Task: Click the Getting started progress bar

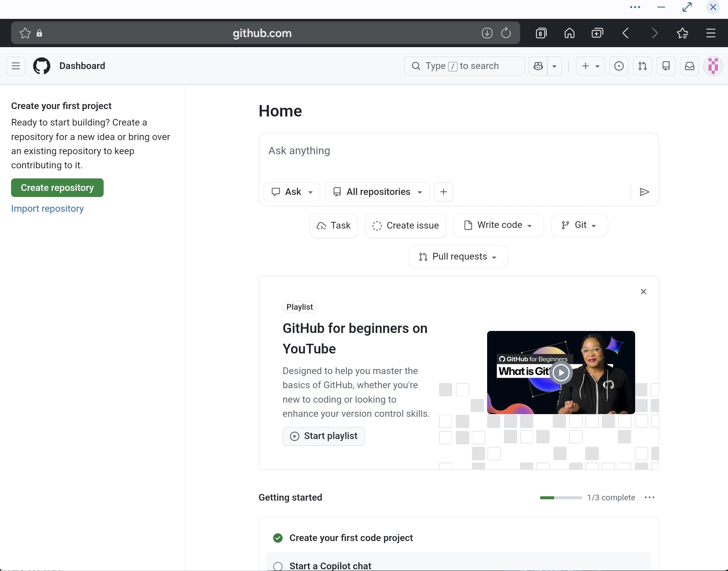Action: (561, 498)
